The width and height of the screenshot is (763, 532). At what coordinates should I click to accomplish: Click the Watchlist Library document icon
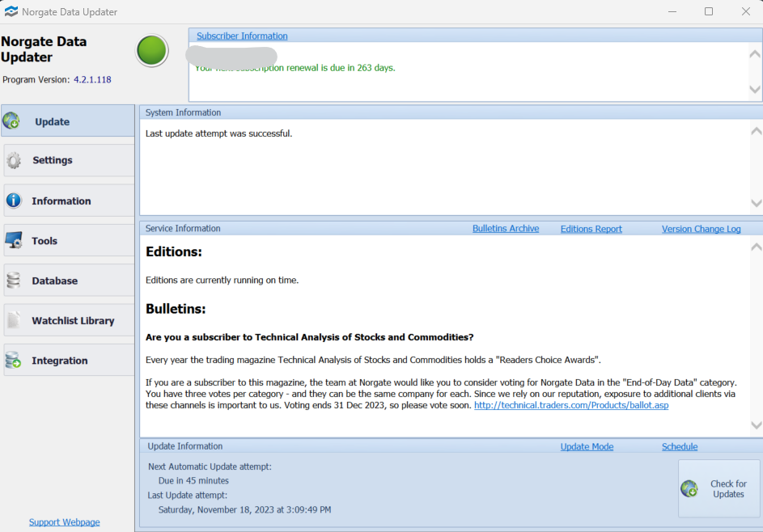pyautogui.click(x=14, y=320)
